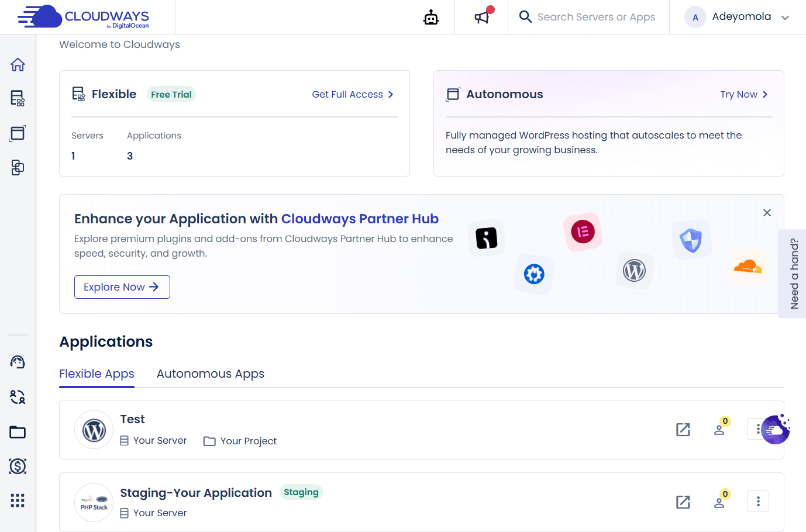Open Staging application three-dot options menu
Screen dimensions: 806x532
(x=758, y=502)
